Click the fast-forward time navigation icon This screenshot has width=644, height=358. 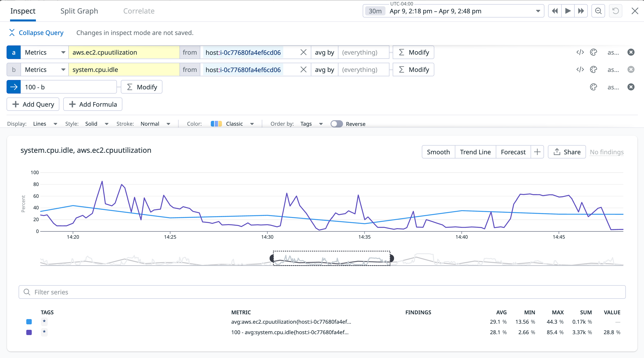click(581, 11)
